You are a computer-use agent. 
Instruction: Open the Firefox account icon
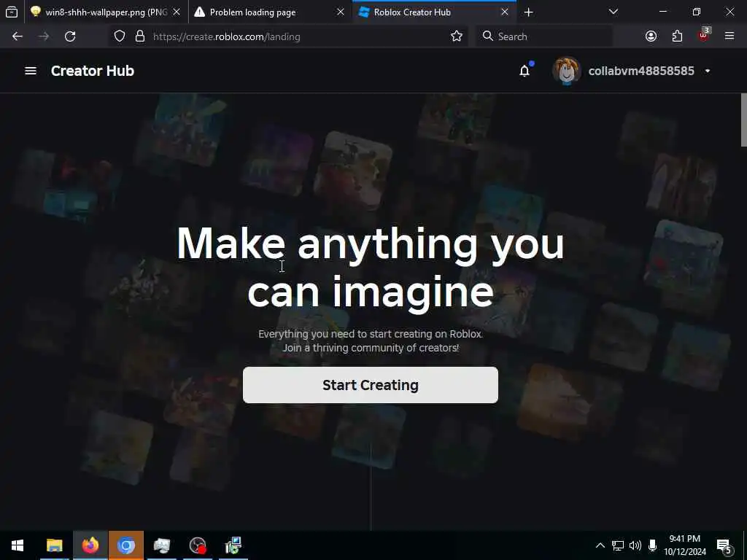point(651,36)
